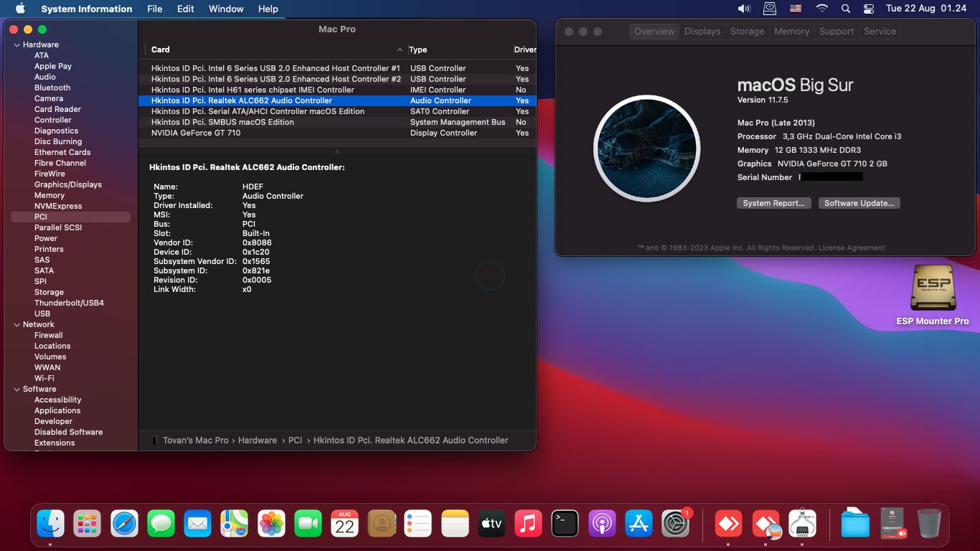The width and height of the screenshot is (980, 551).
Task: Select the NVIDIA GeForce GT 710 row
Action: pyautogui.click(x=196, y=133)
